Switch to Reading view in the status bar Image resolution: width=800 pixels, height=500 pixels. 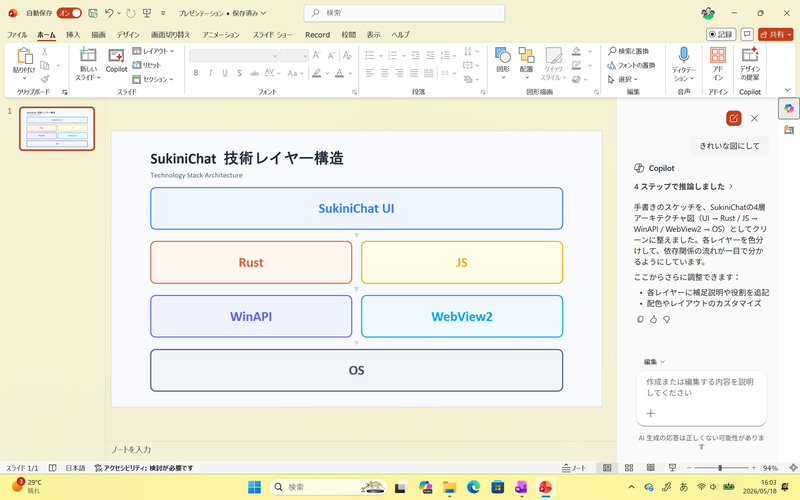pyautogui.click(x=651, y=467)
